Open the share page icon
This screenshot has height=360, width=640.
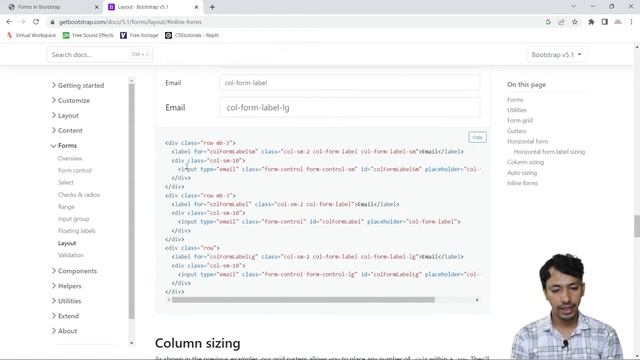[x=561, y=22]
